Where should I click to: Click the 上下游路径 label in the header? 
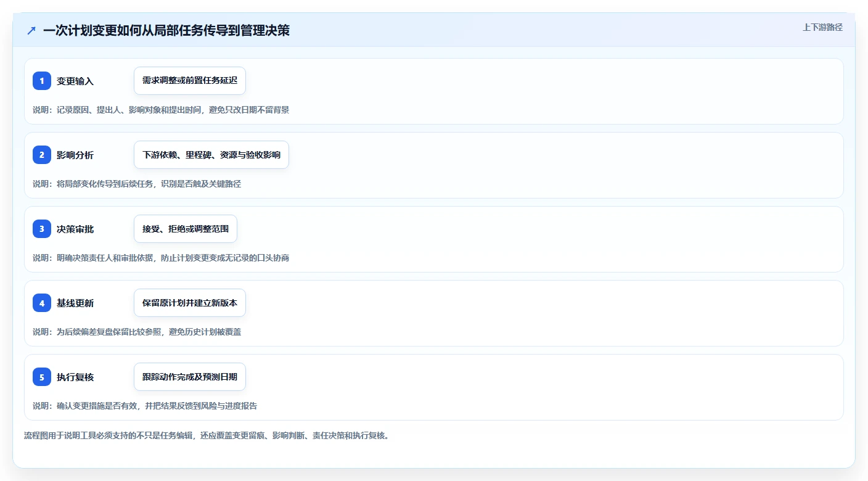[822, 27]
